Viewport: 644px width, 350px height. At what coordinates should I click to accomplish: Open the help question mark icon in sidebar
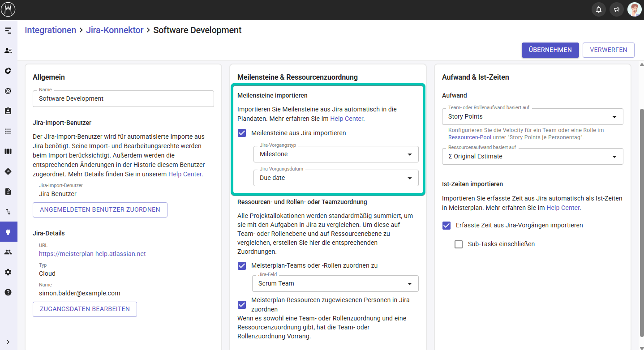click(8, 292)
